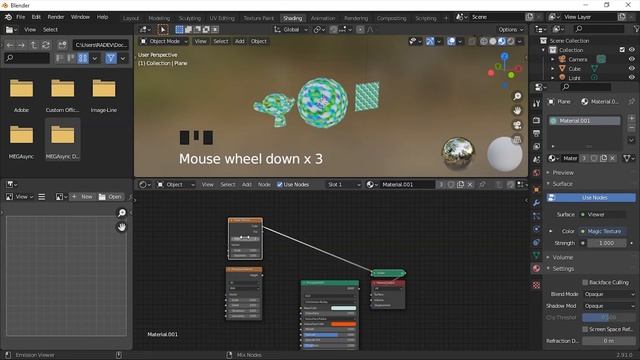Screen dimensions: 640x360
Task: Hide Collection with its eye icon
Action: click(x=631, y=50)
